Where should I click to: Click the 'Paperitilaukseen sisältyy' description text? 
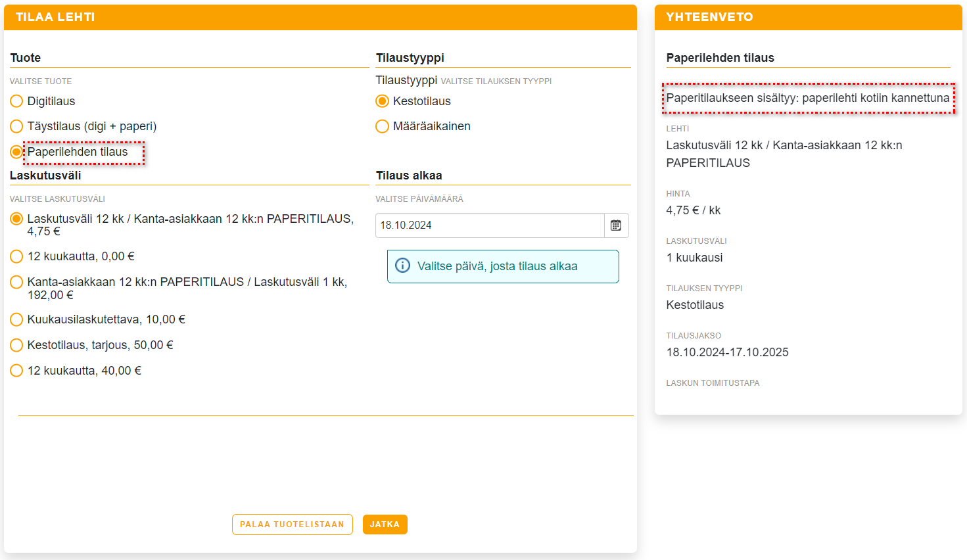808,98
